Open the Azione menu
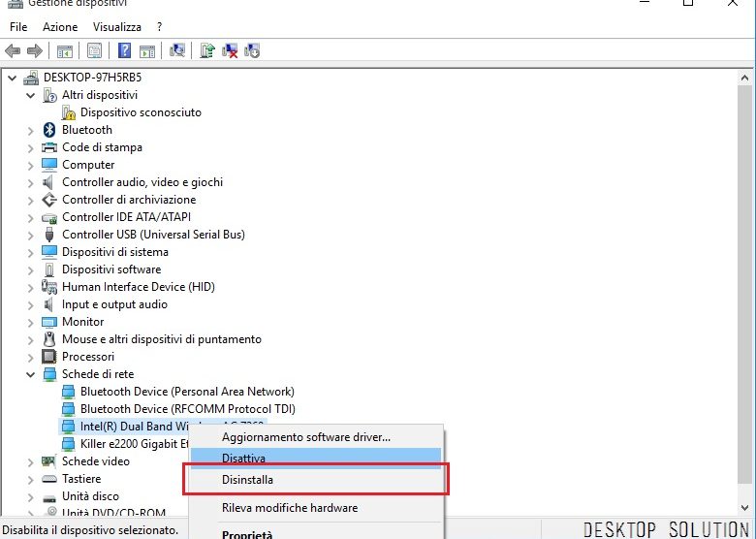This screenshot has height=539, width=756. pos(60,27)
